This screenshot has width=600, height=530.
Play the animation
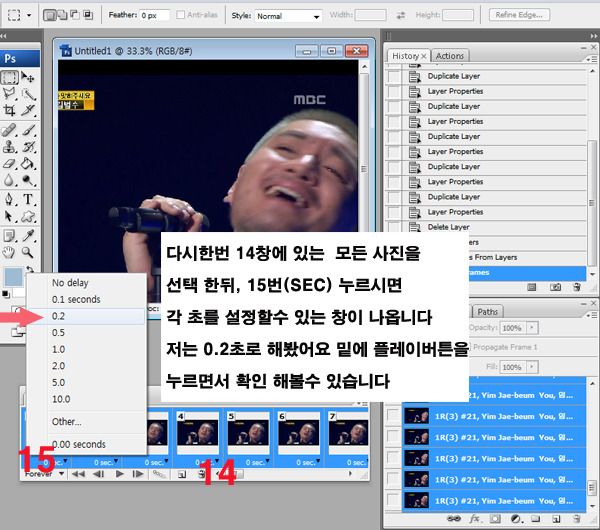click(119, 474)
